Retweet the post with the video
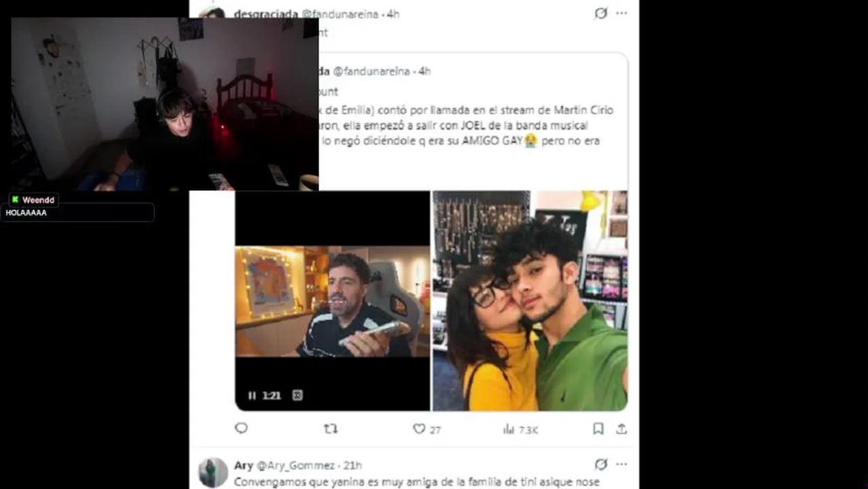 [331, 429]
